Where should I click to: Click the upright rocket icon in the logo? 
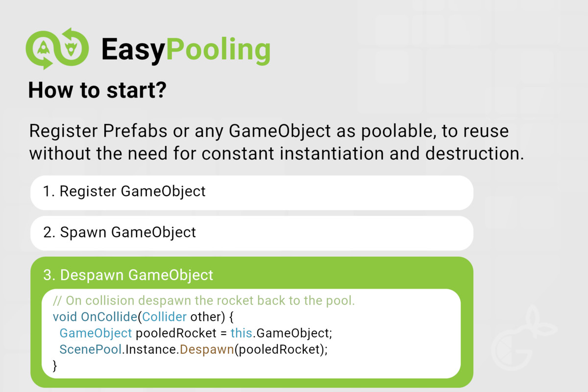(43, 48)
